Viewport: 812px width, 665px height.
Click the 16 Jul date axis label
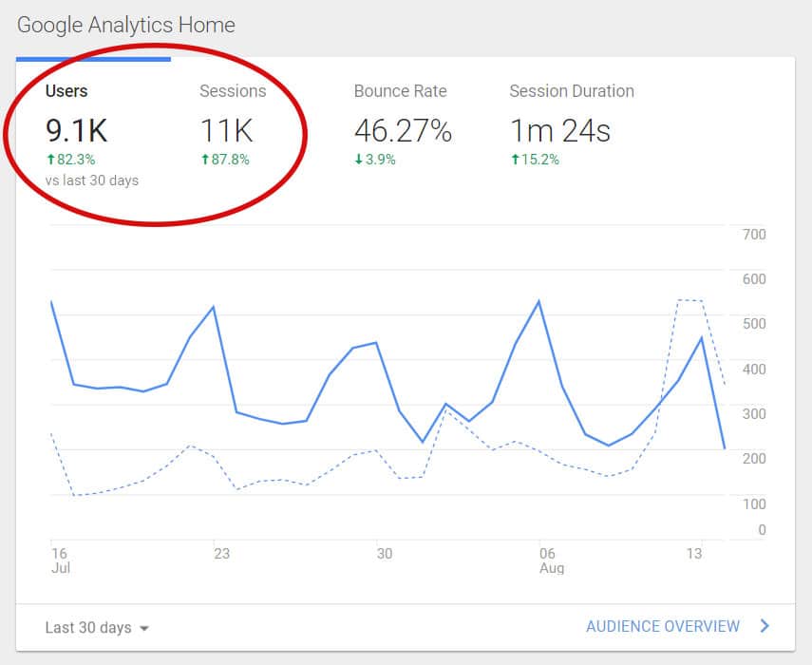pos(61,560)
